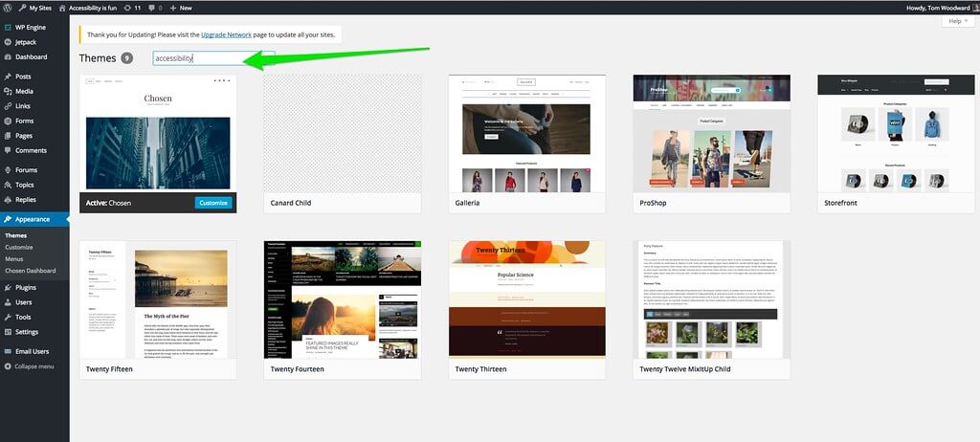Open the Chosen Dashboard submenu item
Screen dimensions: 980x442
click(30, 271)
